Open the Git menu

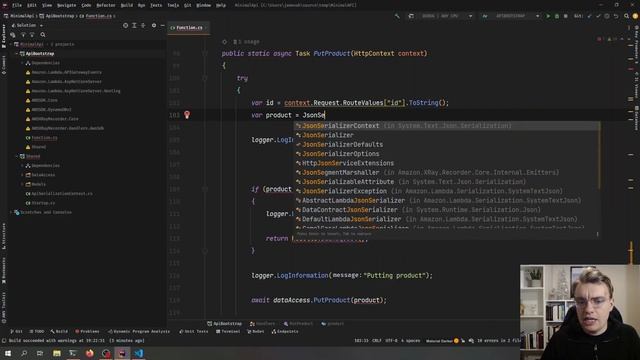tap(187, 5)
